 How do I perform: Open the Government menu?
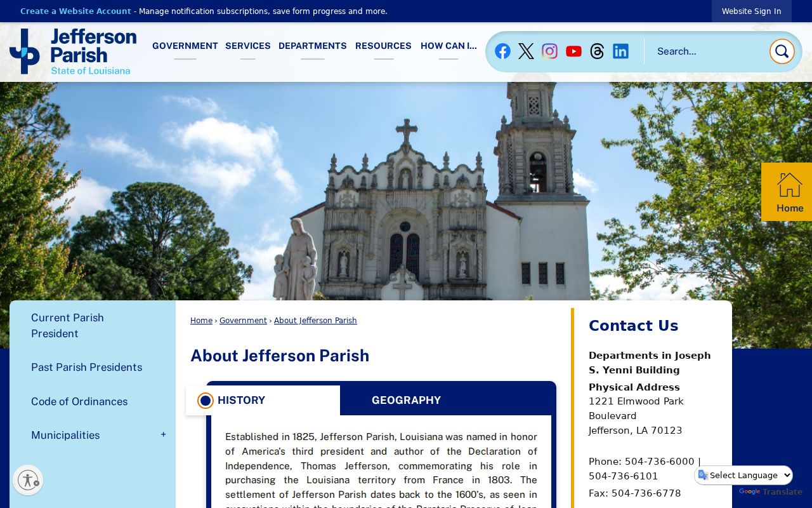click(185, 46)
